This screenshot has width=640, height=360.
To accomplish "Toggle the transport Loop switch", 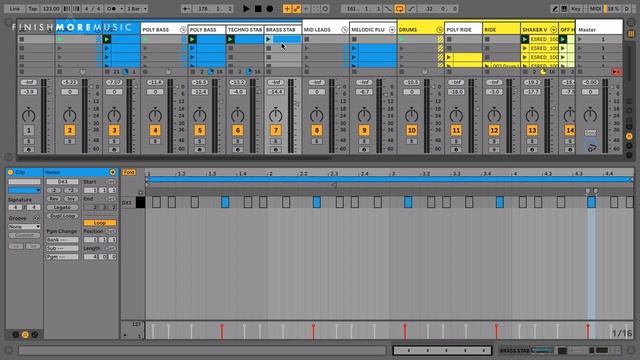I will [399, 9].
